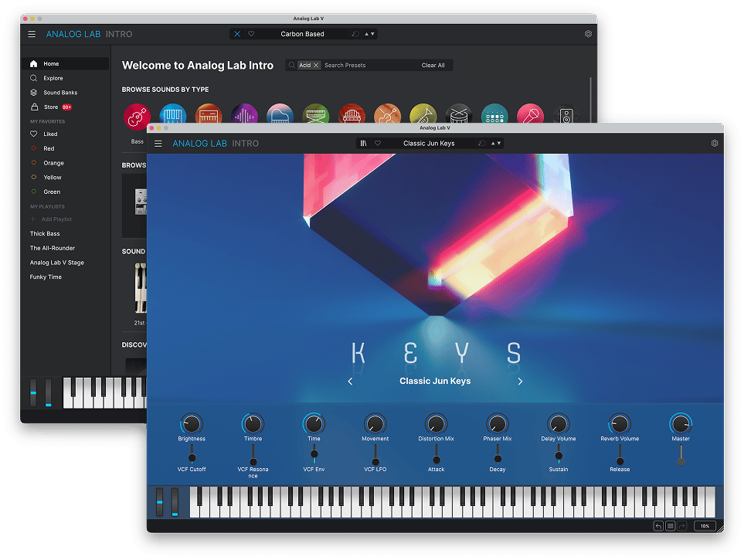Close the browser with the blue X icon
Viewport: 744px width, 560px height.
click(237, 34)
